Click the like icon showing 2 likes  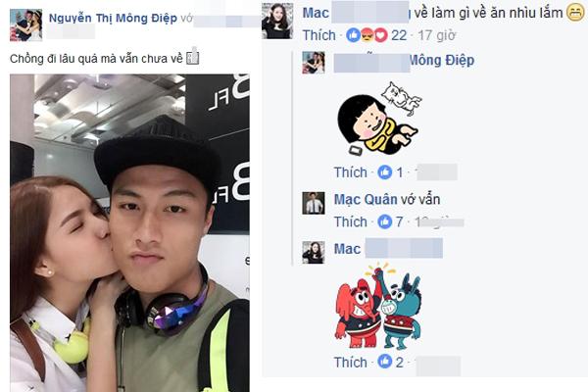pyautogui.click(x=385, y=362)
